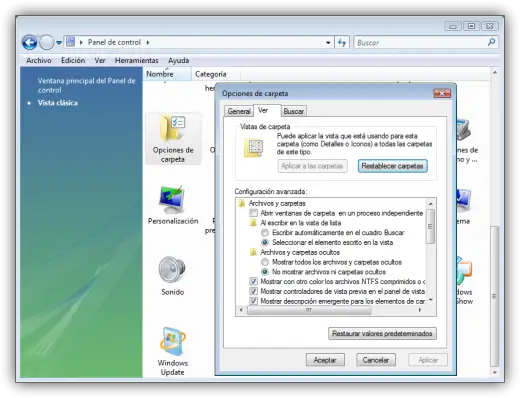Click the settings list vertical scrollbar thumb
The width and height of the screenshot is (520, 398).
click(430, 226)
